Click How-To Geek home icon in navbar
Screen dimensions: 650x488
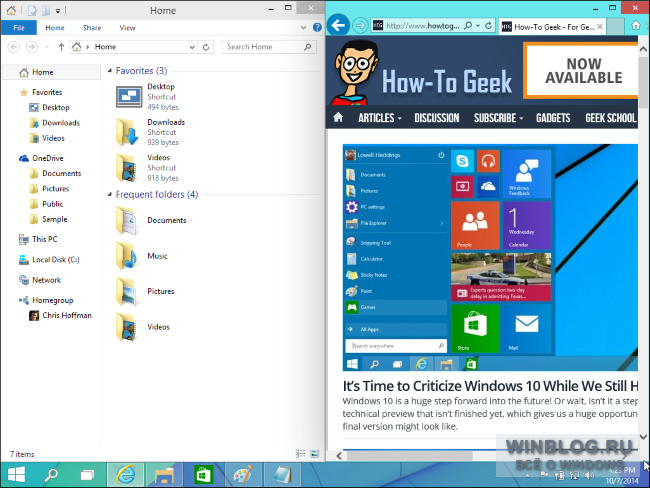338,117
